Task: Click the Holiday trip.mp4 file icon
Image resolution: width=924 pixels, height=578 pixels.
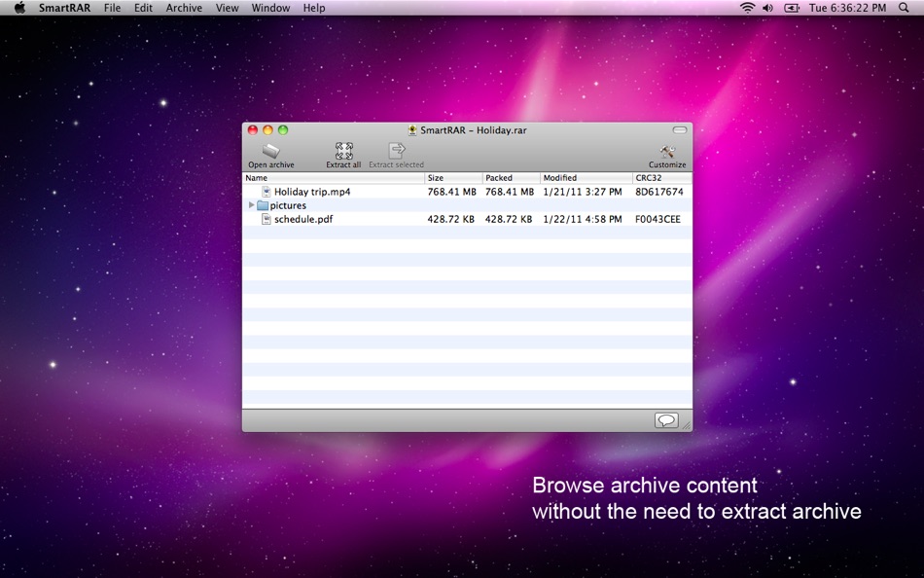Action: [266, 192]
